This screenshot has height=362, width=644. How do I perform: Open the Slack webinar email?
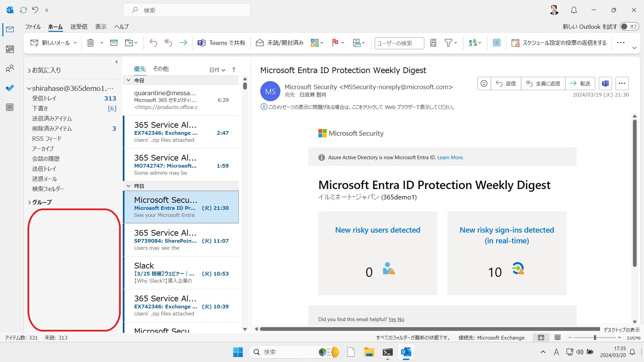(x=181, y=273)
